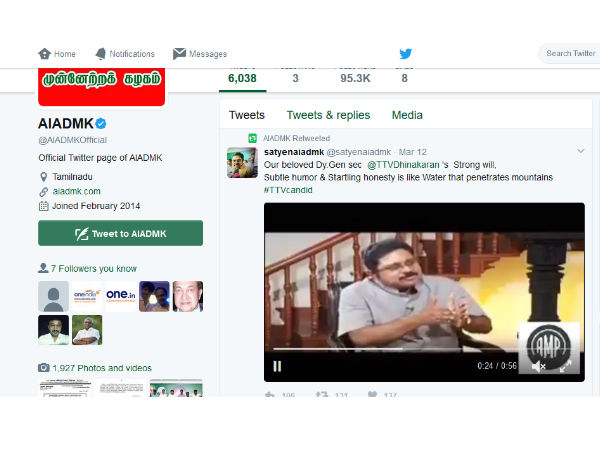Click the Twitter bird logo
This screenshot has width=600, height=450.
point(406,53)
